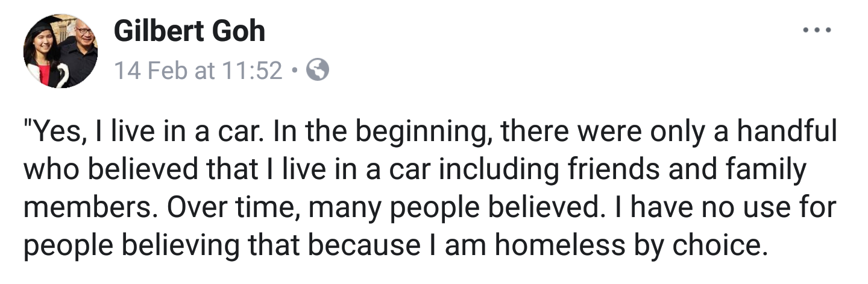Image resolution: width=868 pixels, height=284 pixels.
Task: Click the "14 Feb at 11:52" timestamp
Action: pyautogui.click(x=198, y=72)
